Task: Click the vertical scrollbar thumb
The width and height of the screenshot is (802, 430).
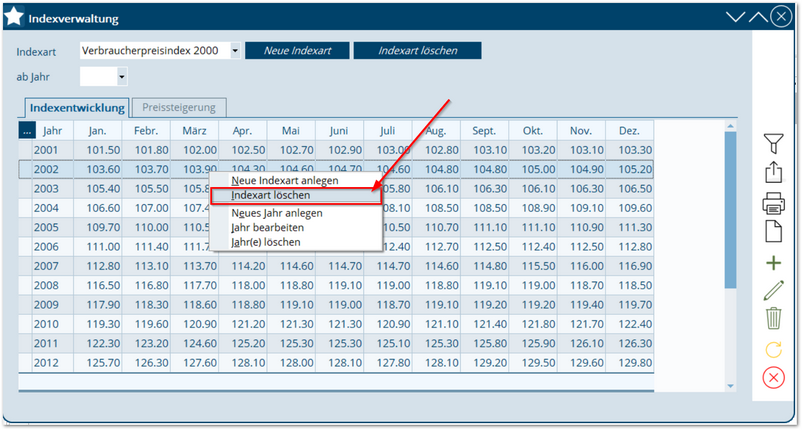Action: point(730,210)
